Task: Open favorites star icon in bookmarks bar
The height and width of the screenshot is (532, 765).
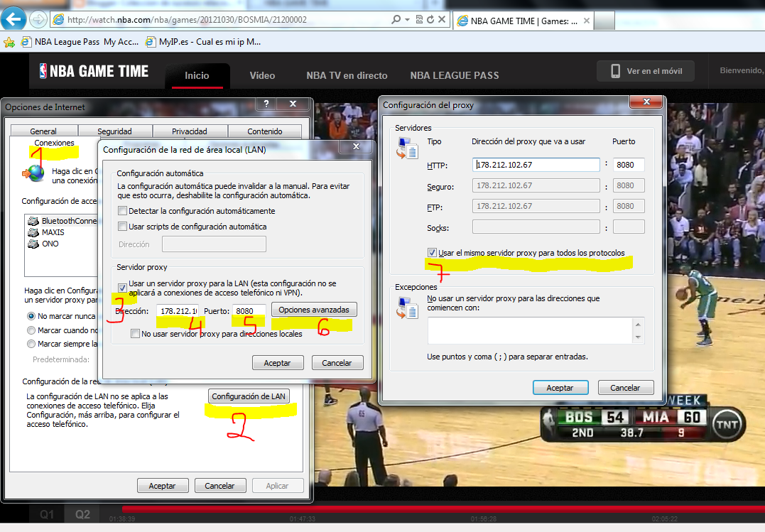Action: pos(9,43)
